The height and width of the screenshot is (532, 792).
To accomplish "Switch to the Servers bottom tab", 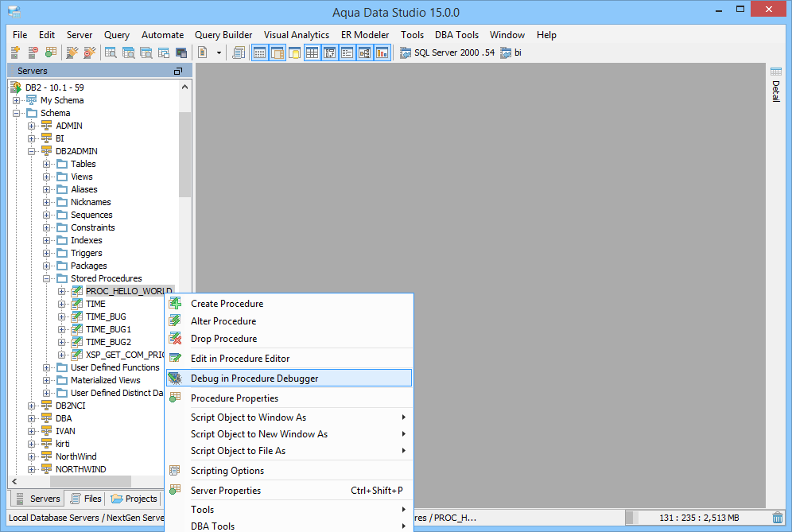I will (38, 499).
